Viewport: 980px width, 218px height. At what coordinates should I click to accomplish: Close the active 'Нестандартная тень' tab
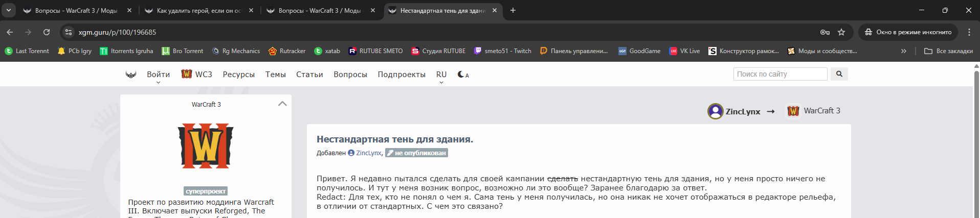(x=495, y=10)
